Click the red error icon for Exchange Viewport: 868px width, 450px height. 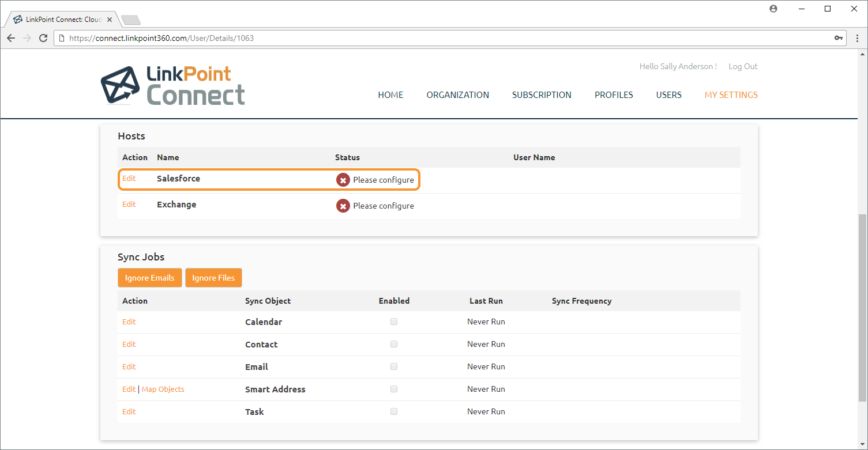(x=343, y=206)
